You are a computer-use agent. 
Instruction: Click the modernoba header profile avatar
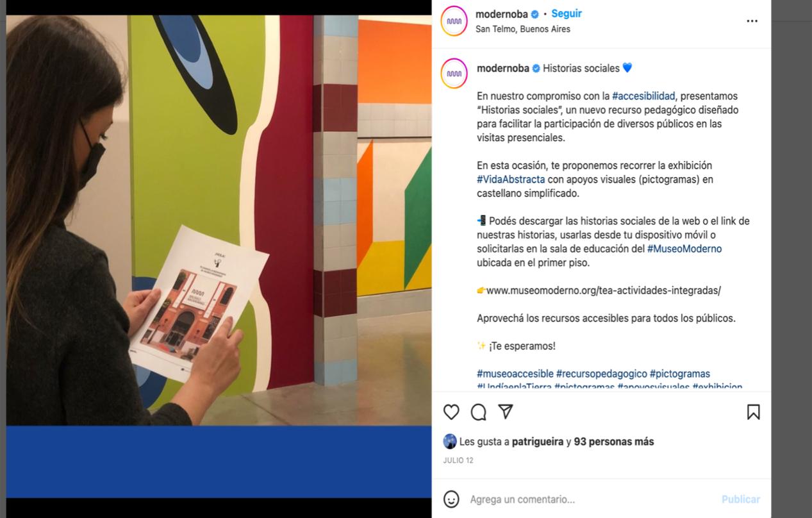pyautogui.click(x=454, y=21)
